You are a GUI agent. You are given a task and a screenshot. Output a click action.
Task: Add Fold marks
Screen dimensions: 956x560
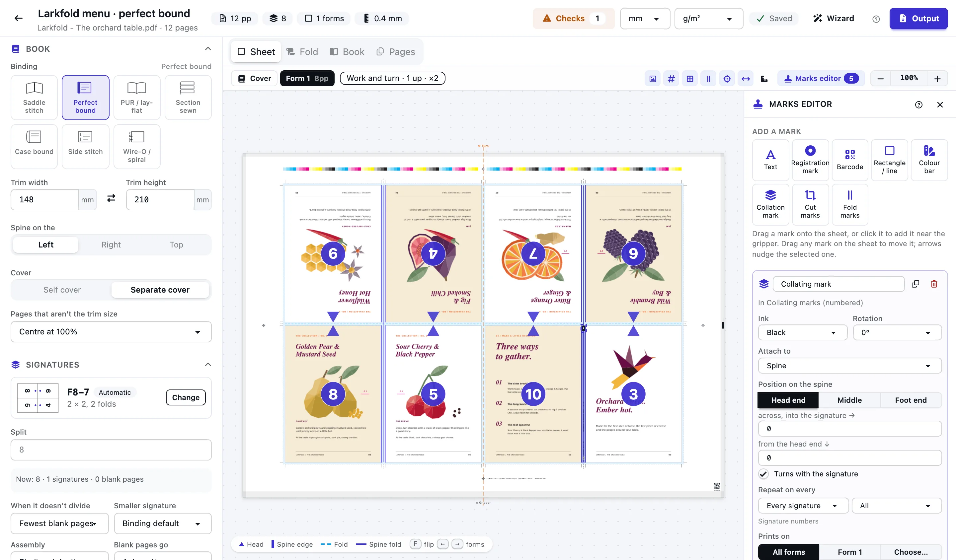point(850,204)
